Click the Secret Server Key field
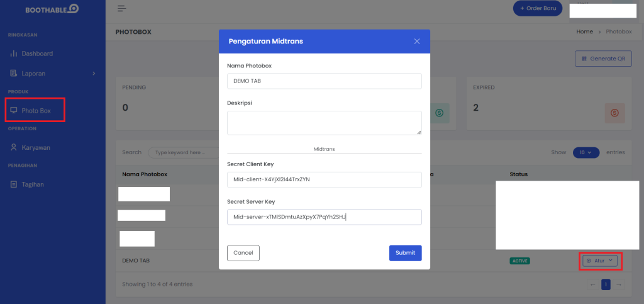The height and width of the screenshot is (304, 644). [x=325, y=217]
